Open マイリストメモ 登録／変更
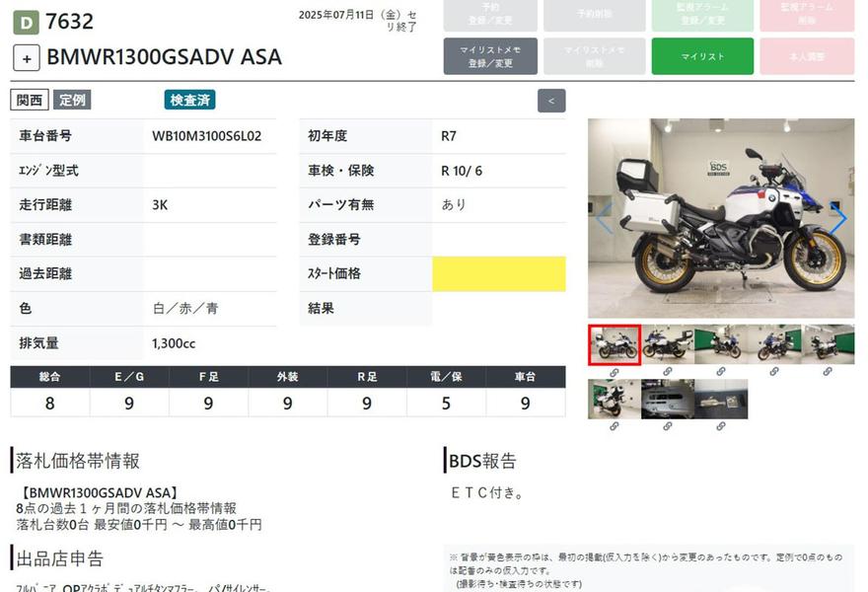 coord(490,56)
